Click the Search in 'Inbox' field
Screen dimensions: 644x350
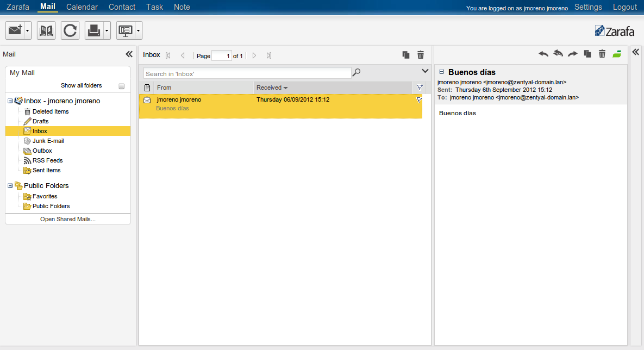(248, 73)
